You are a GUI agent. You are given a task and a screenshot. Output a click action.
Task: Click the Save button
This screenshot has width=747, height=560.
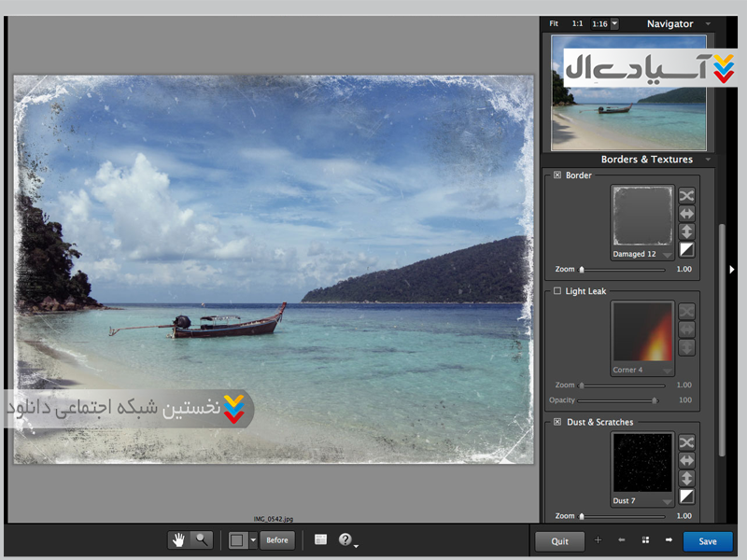pos(707,541)
